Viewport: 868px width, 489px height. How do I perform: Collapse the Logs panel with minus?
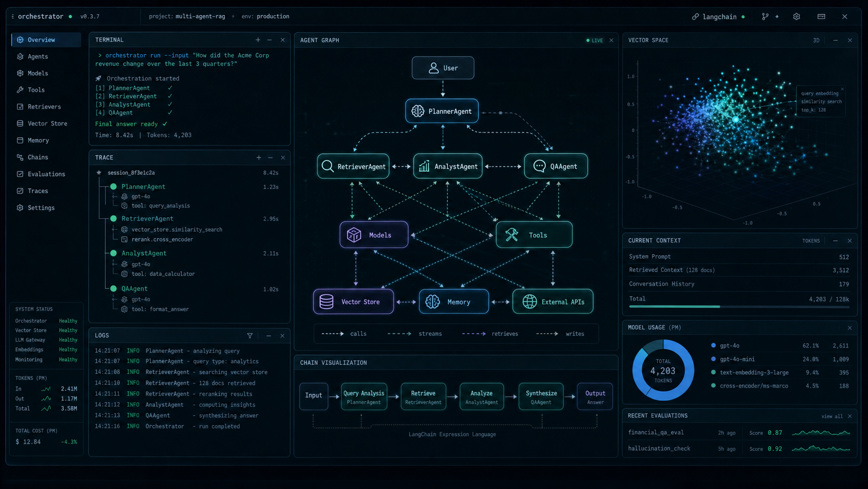coord(268,336)
